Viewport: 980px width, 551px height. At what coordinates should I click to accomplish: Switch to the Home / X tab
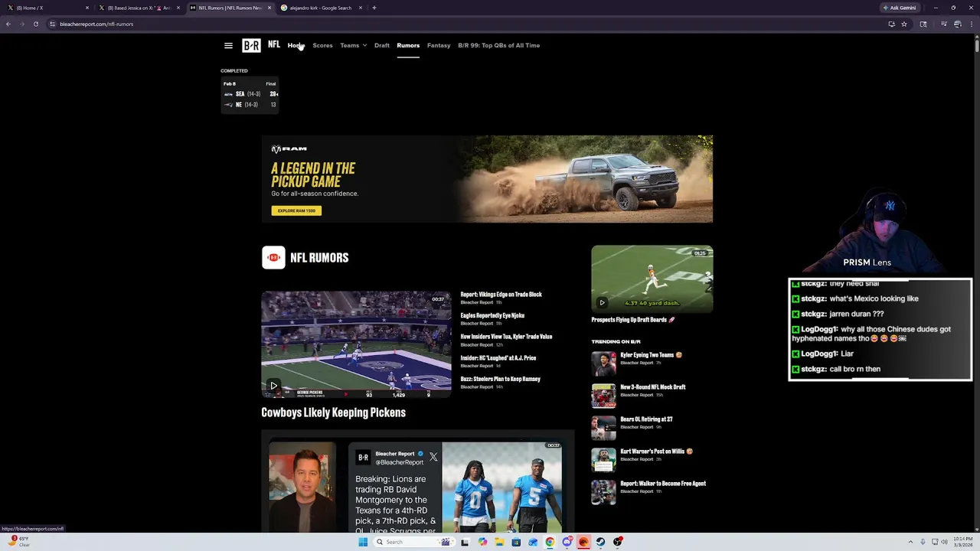point(47,8)
